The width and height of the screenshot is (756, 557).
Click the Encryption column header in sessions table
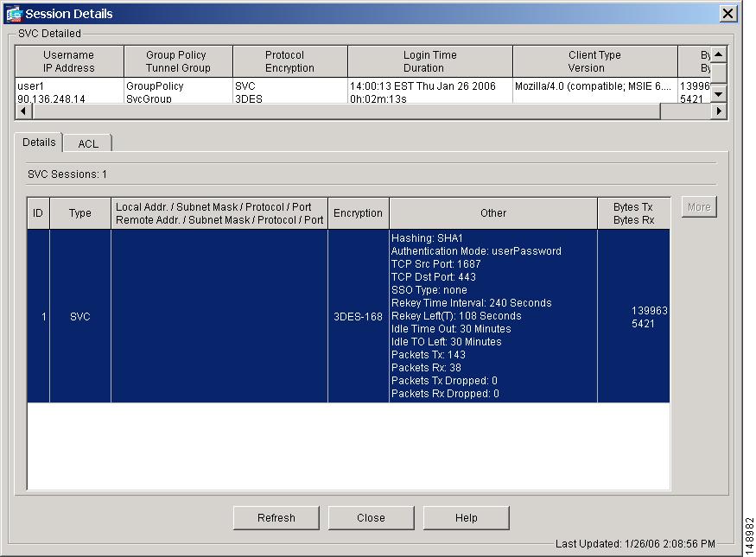point(359,213)
